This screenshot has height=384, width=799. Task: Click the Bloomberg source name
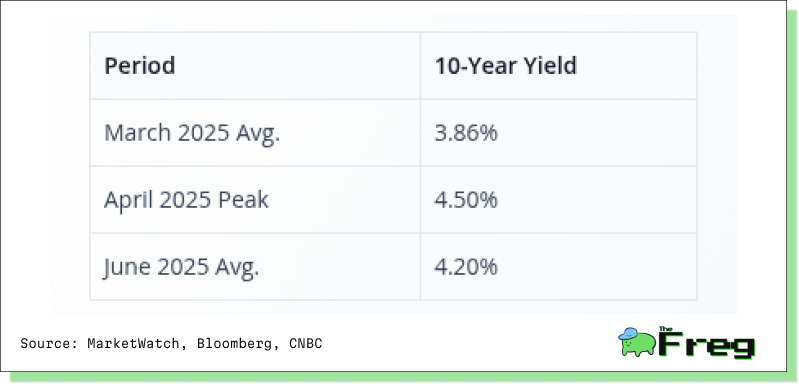tap(235, 344)
